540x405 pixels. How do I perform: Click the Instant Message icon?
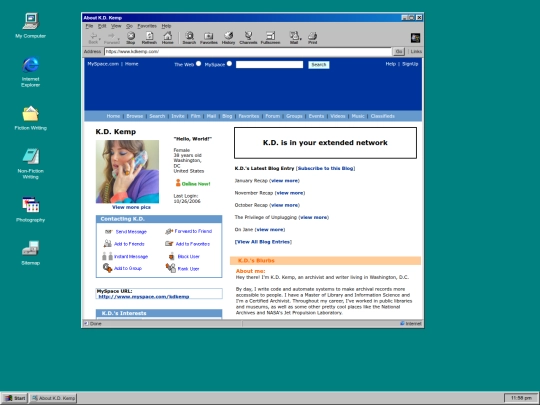coord(107,256)
